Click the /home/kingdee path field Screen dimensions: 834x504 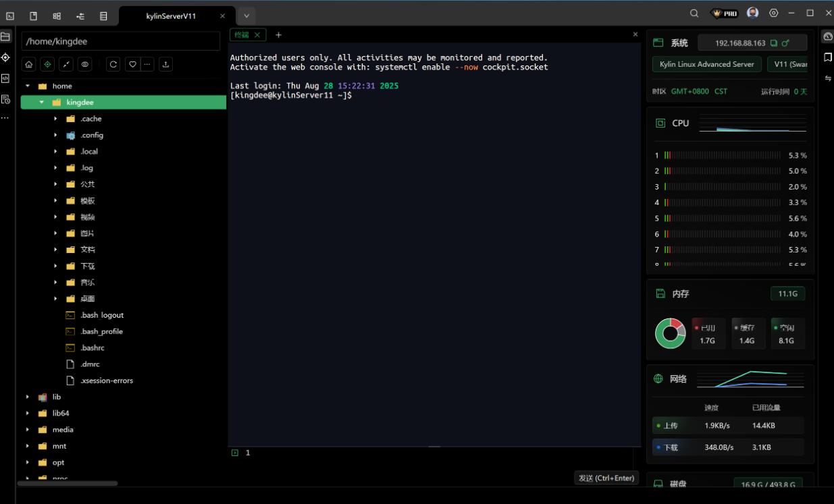tap(121, 41)
